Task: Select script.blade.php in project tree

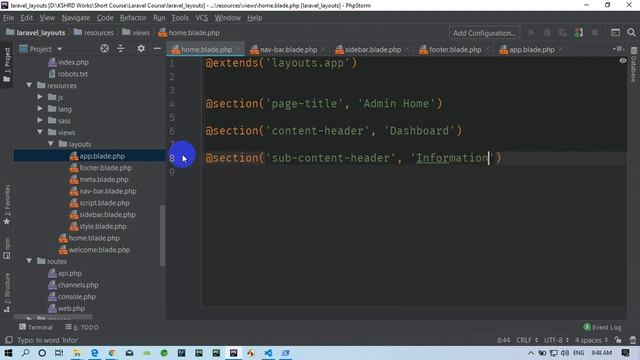Action: 104,203
